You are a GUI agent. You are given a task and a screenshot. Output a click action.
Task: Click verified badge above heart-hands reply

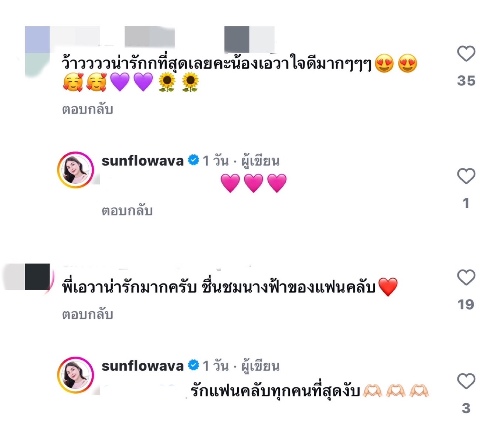pyautogui.click(x=193, y=366)
